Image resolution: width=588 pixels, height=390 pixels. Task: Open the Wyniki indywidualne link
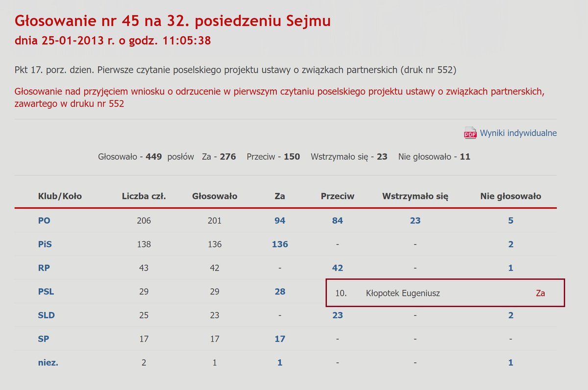tap(518, 133)
